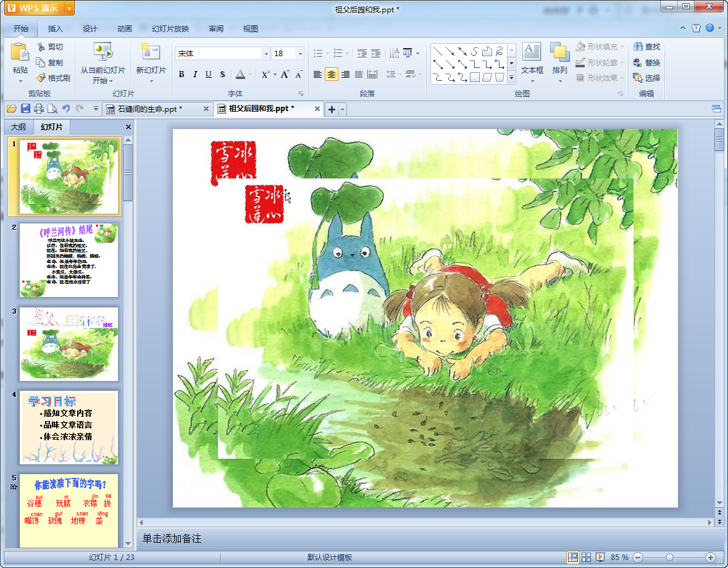
Task: Align text right
Action: coord(345,74)
